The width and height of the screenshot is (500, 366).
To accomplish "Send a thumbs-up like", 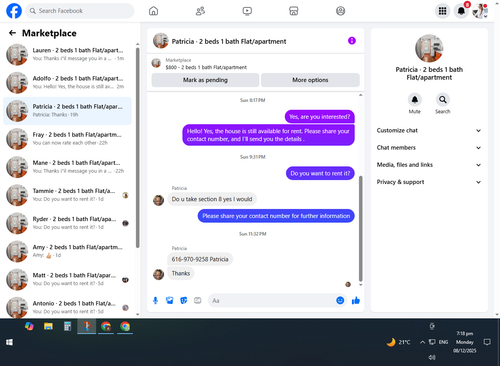I will [x=356, y=301].
